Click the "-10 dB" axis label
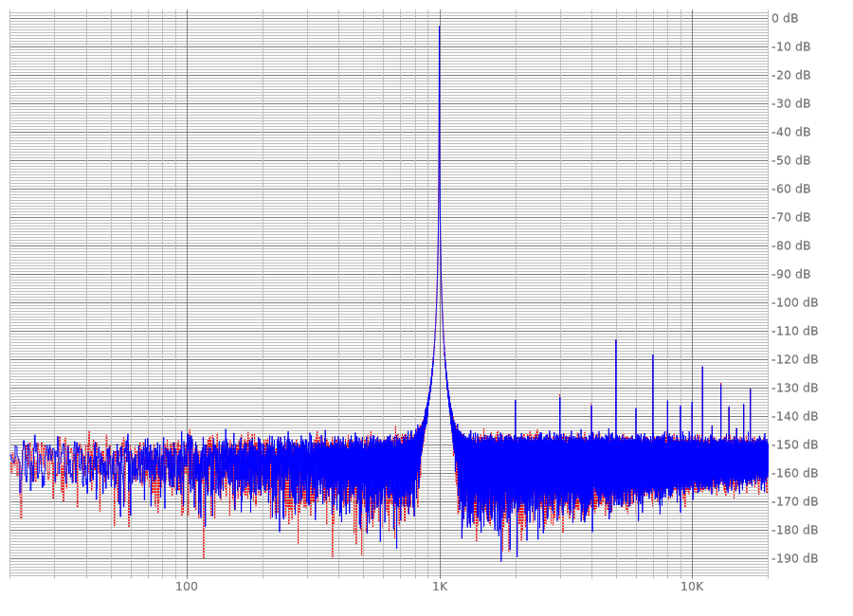Image resolution: width=853 pixels, height=616 pixels. pos(791,46)
